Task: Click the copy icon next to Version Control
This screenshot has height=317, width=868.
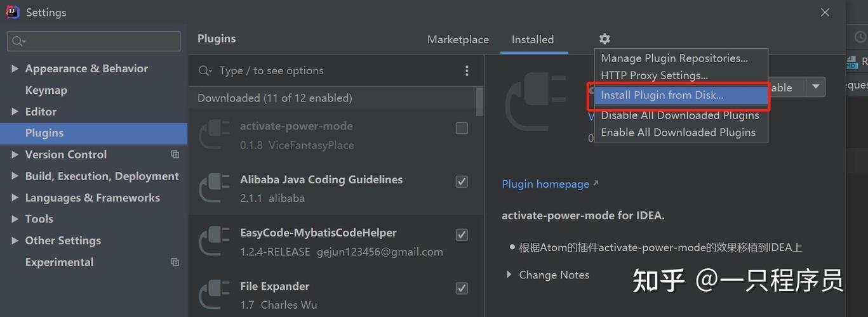Action: pos(175,155)
